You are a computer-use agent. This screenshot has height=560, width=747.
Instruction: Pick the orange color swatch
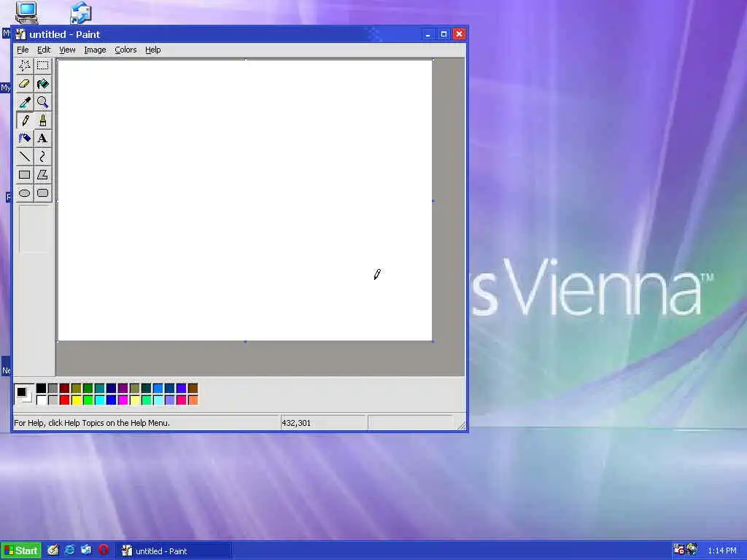click(x=193, y=400)
